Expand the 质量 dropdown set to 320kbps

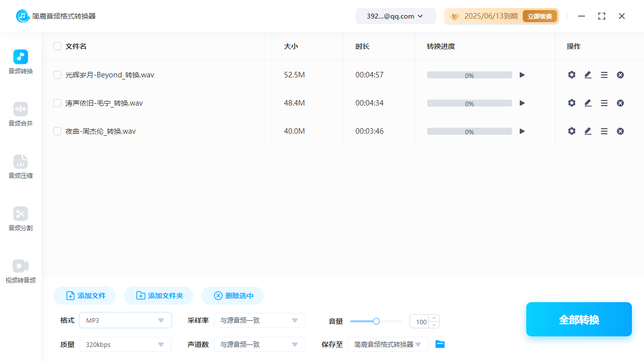[x=125, y=344]
